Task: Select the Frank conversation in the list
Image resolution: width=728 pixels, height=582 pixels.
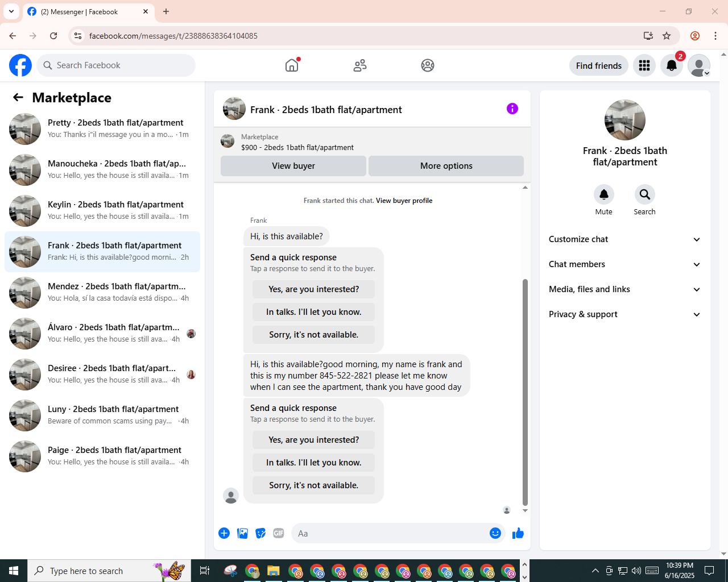Action: (x=102, y=252)
